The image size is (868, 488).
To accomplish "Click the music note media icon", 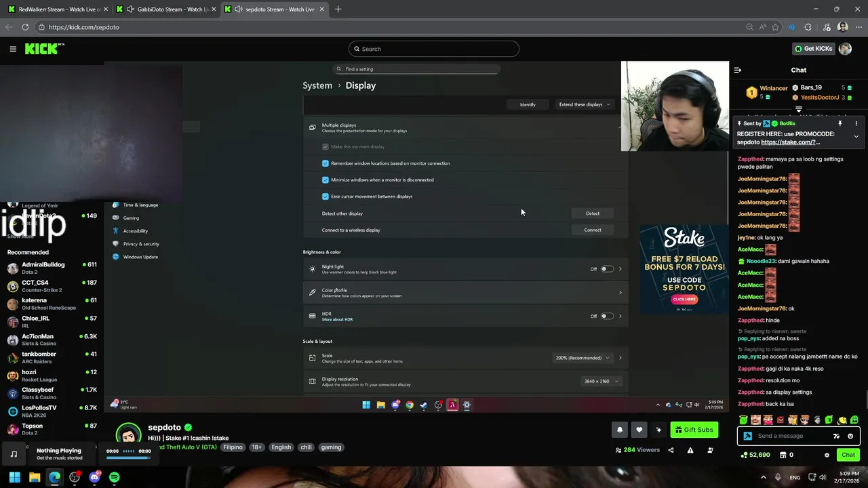I will click(14, 453).
